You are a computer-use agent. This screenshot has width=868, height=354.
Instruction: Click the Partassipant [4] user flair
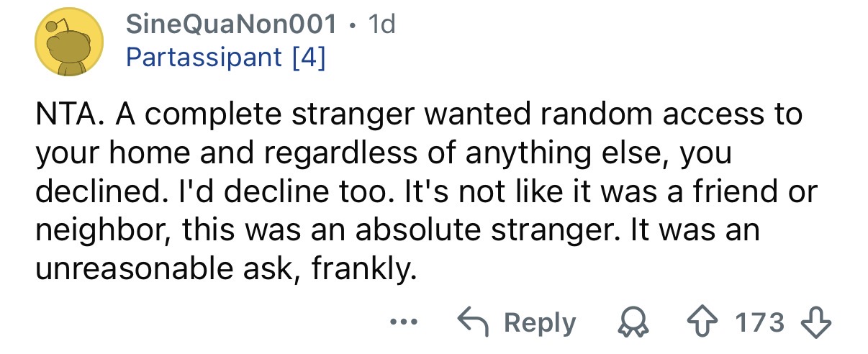tap(226, 58)
